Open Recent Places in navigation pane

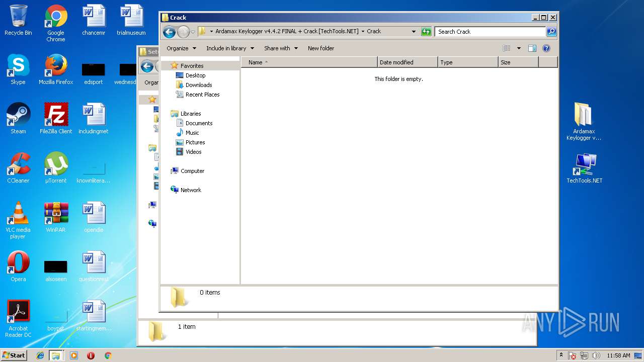click(202, 95)
